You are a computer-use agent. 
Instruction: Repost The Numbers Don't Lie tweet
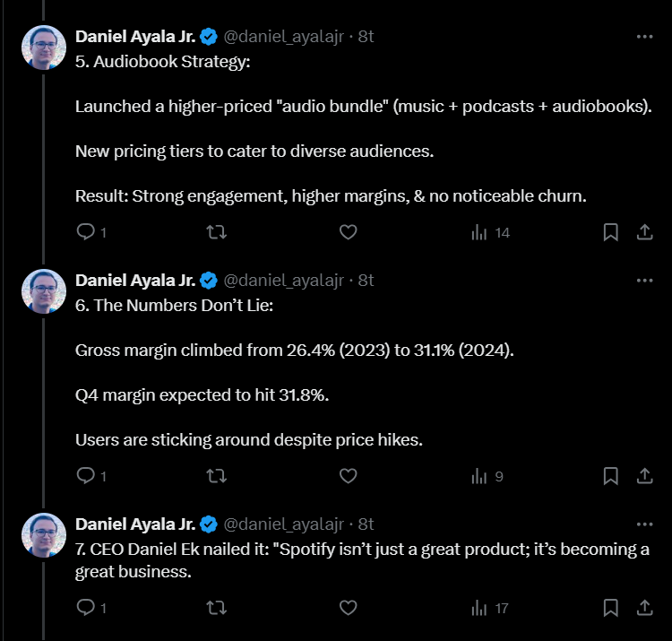[216, 476]
